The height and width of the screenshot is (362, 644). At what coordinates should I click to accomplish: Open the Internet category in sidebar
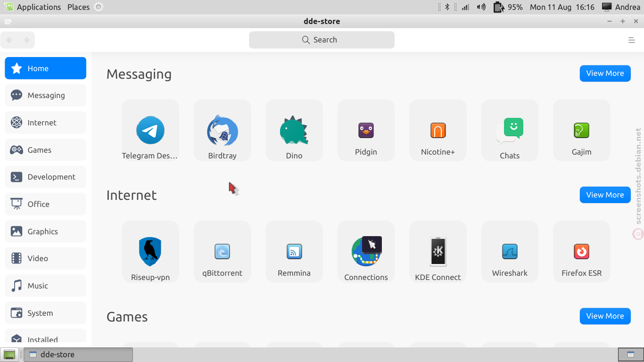[x=46, y=123]
